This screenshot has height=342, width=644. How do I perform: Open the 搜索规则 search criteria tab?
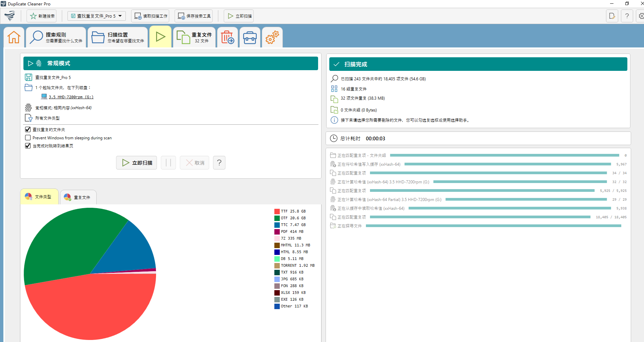(x=56, y=37)
